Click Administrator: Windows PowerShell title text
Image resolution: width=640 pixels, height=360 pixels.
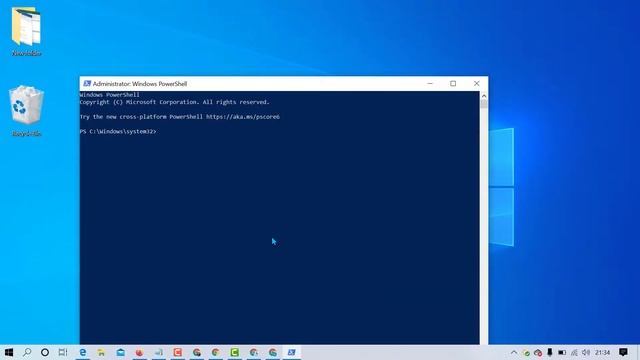[x=140, y=84]
